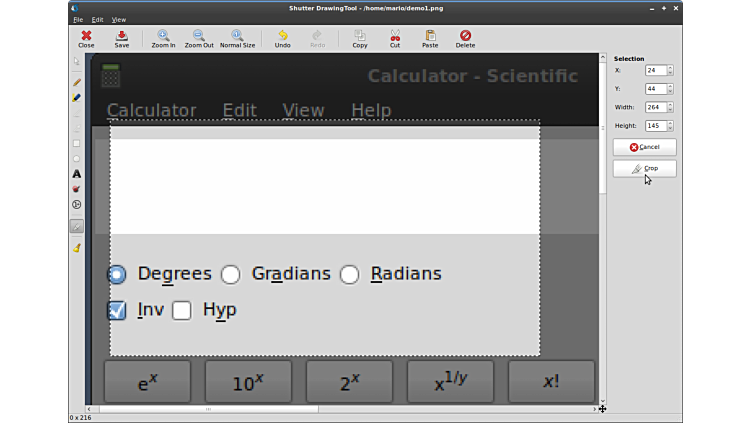Activate the selection pointer tool
The width and height of the screenshot is (752, 423).
point(77,62)
